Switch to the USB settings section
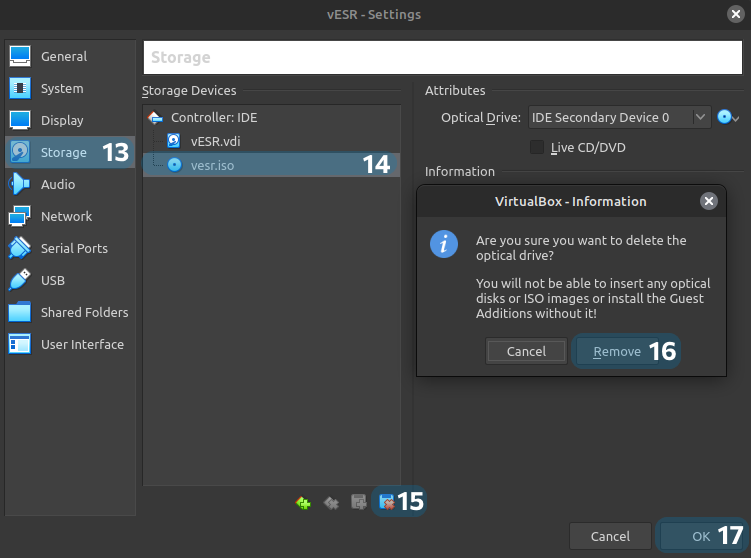This screenshot has height=558, width=751. (53, 280)
